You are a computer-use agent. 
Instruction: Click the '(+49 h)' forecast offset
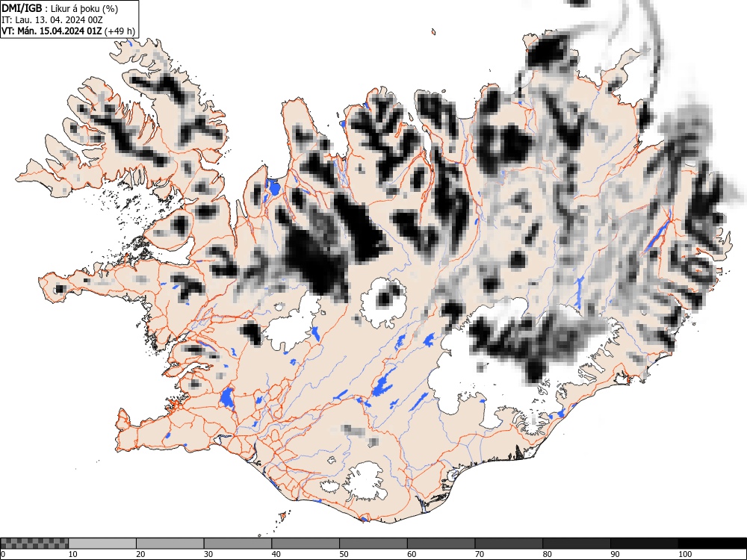tap(120, 31)
